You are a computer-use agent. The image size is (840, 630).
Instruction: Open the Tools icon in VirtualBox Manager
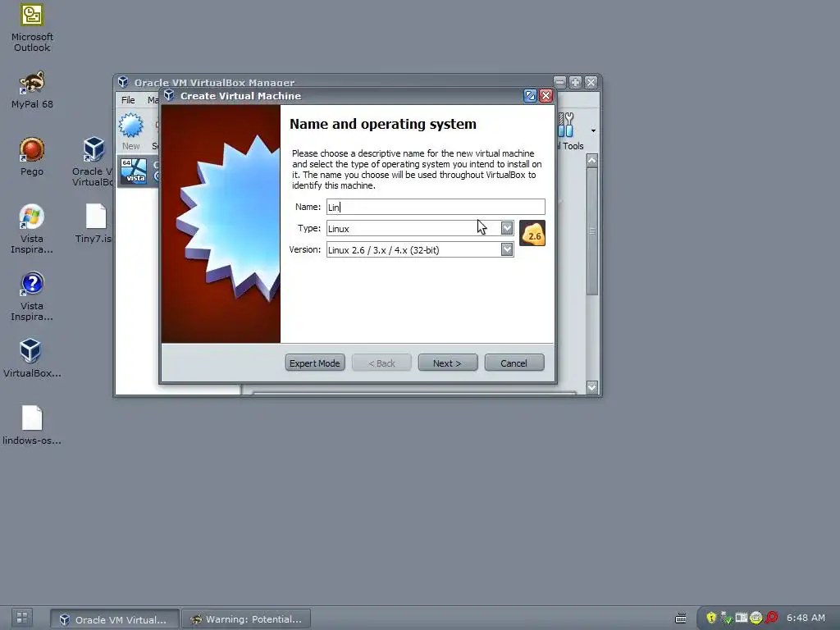tap(566, 126)
